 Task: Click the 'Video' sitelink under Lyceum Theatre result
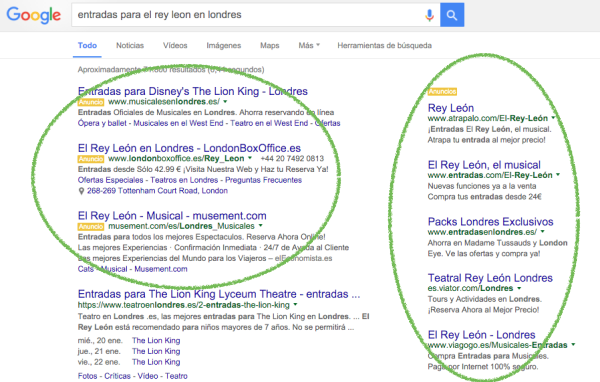(x=148, y=376)
